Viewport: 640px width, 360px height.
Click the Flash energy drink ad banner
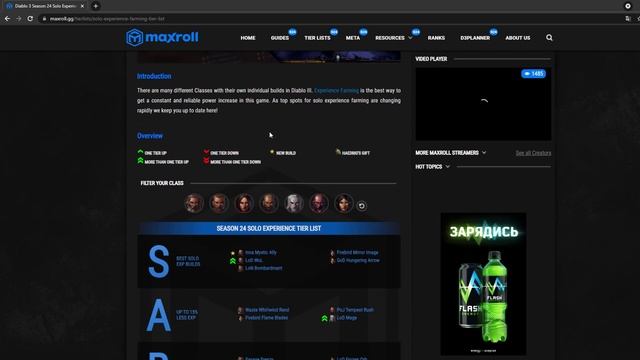coord(483,284)
